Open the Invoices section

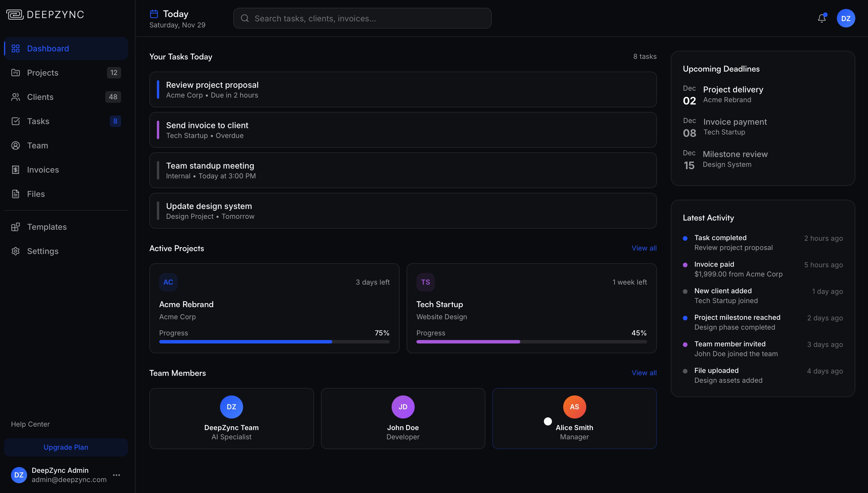(x=43, y=170)
